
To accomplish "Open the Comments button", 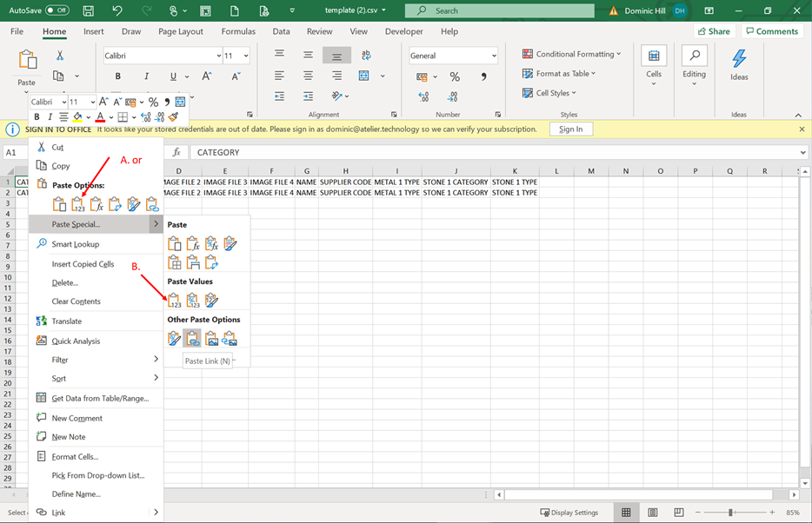I will (x=772, y=31).
